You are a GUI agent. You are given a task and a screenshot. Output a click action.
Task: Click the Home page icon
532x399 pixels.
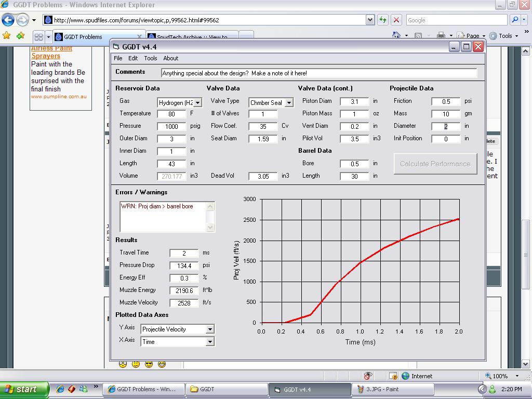click(396, 35)
